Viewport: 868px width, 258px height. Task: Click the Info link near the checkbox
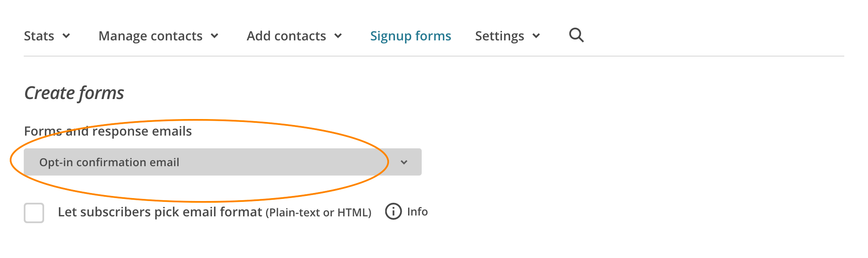[417, 211]
